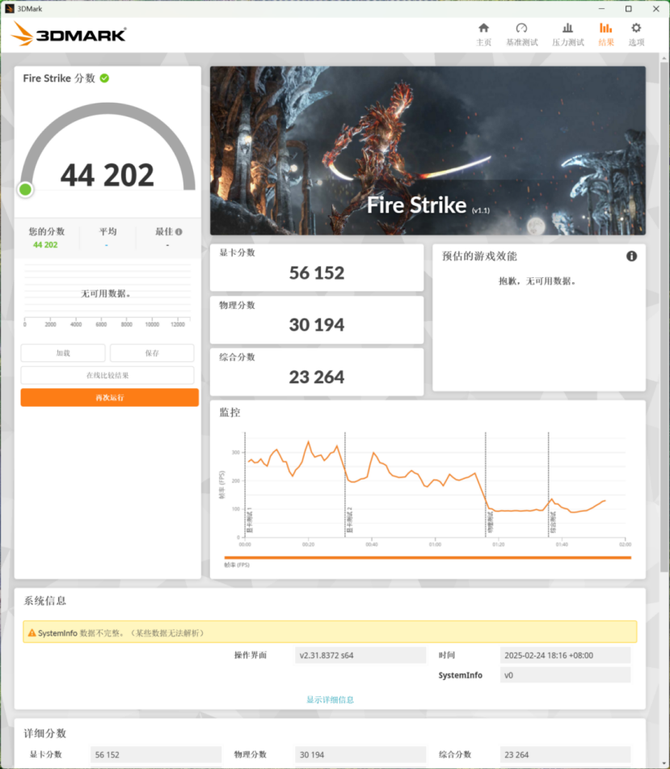Open 显示详细信息 link
Image resolution: width=670 pixels, height=769 pixels.
tap(330, 699)
